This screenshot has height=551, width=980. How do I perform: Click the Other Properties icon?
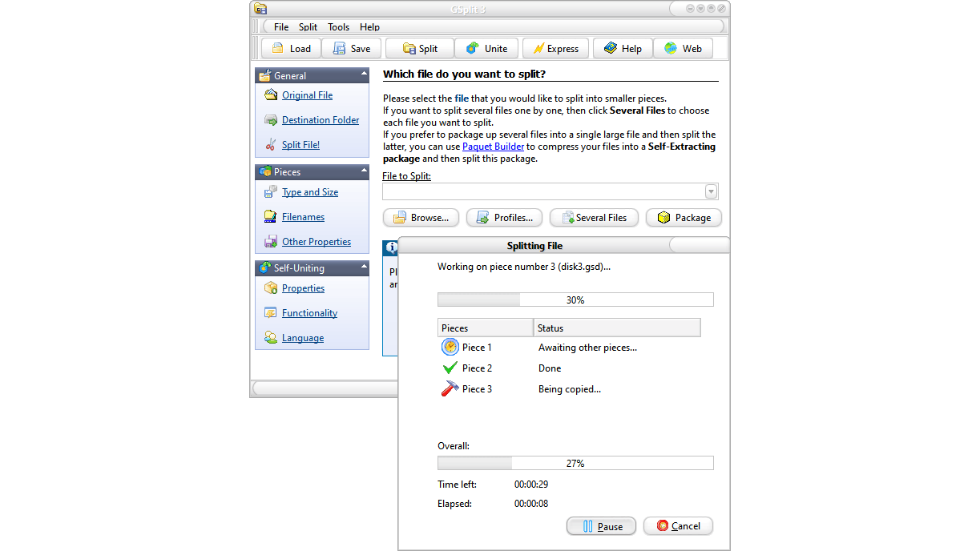pyautogui.click(x=271, y=242)
